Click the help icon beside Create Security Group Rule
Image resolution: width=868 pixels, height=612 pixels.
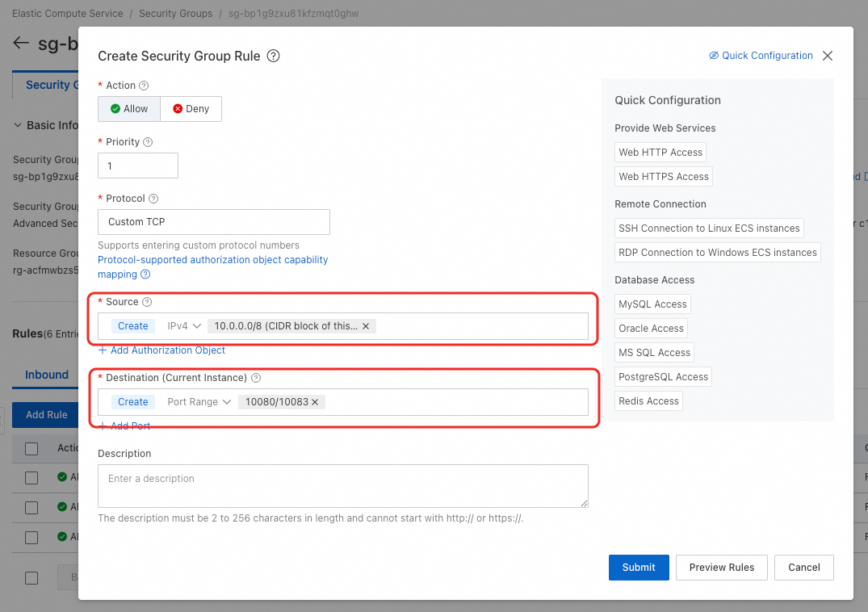[274, 56]
